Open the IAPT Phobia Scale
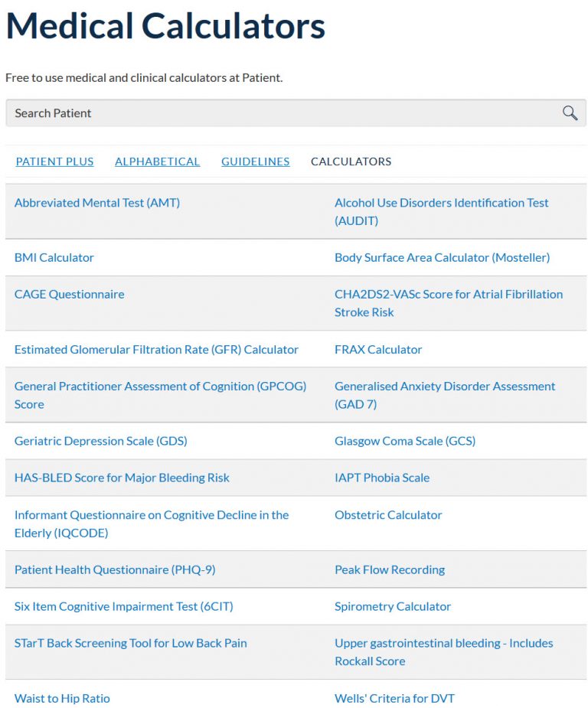588x708 pixels. (x=382, y=478)
